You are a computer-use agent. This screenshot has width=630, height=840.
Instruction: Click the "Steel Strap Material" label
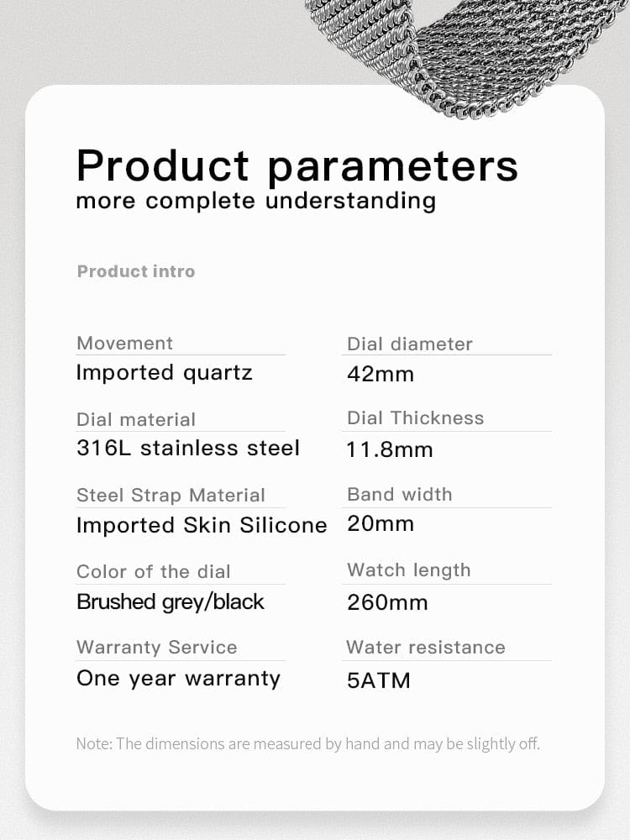[x=171, y=495]
